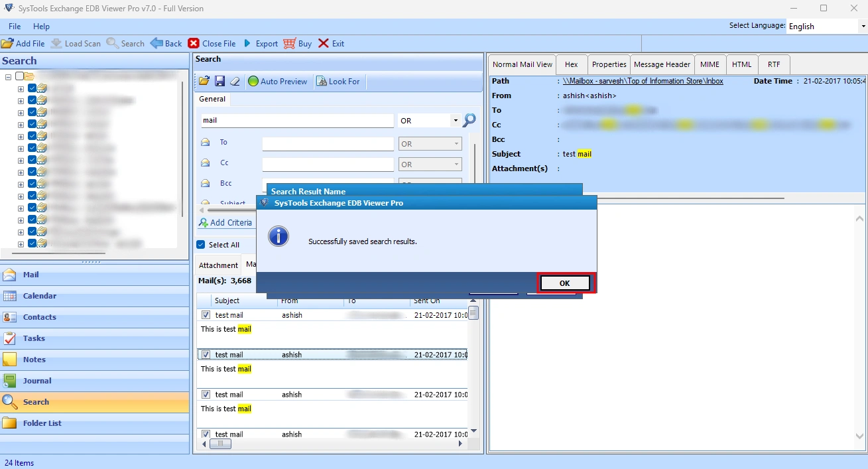This screenshot has height=469, width=868.
Task: Open the Properties tab
Action: (x=609, y=64)
